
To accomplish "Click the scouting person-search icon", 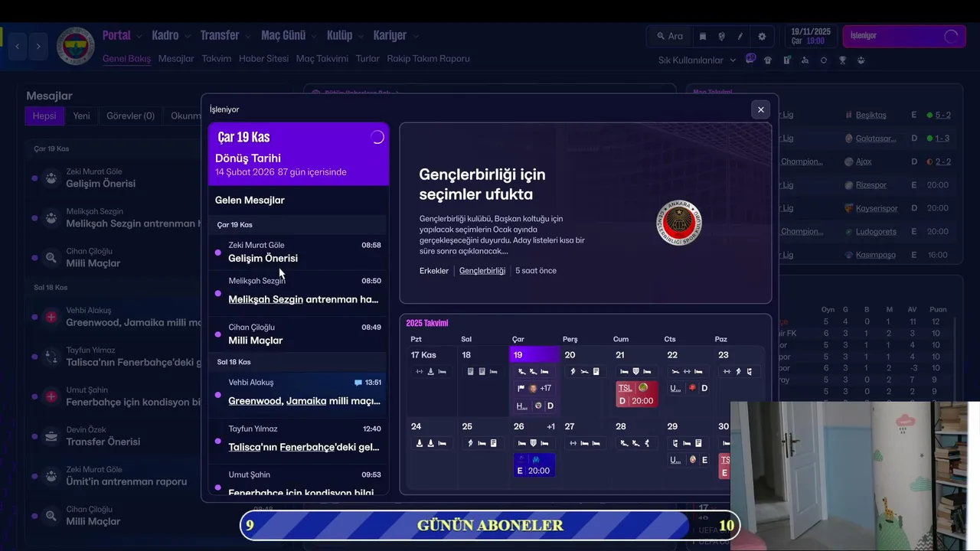I will (x=805, y=60).
